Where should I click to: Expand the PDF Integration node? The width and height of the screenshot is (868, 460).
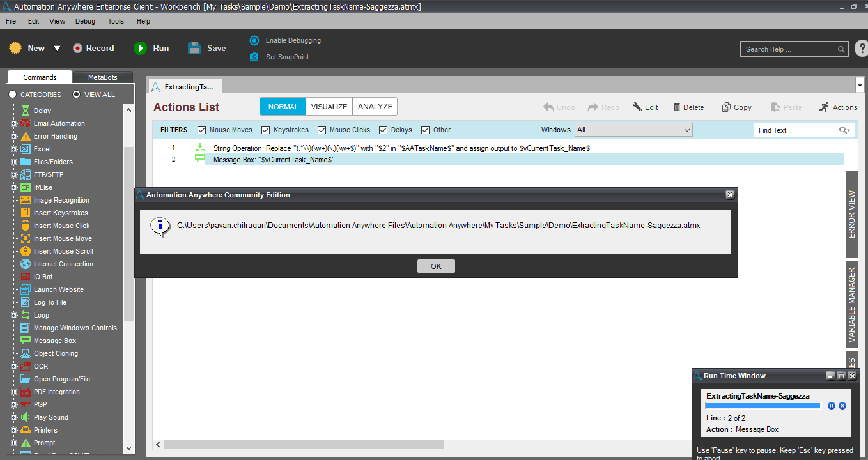(x=13, y=392)
